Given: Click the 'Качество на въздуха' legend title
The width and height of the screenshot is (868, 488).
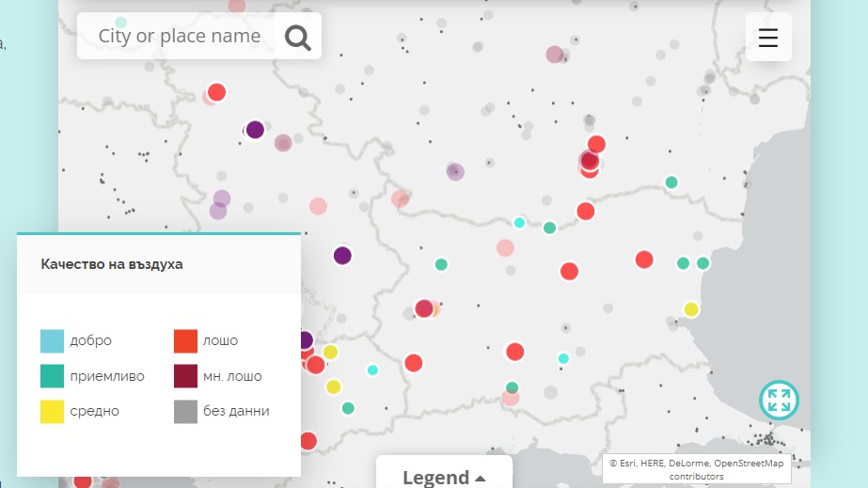Looking at the screenshot, I should 112,264.
